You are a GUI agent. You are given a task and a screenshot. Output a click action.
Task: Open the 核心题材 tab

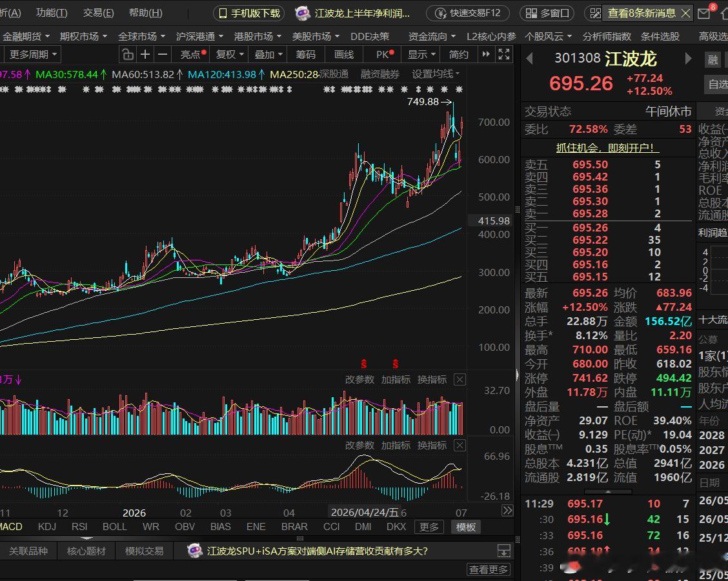coord(86,551)
